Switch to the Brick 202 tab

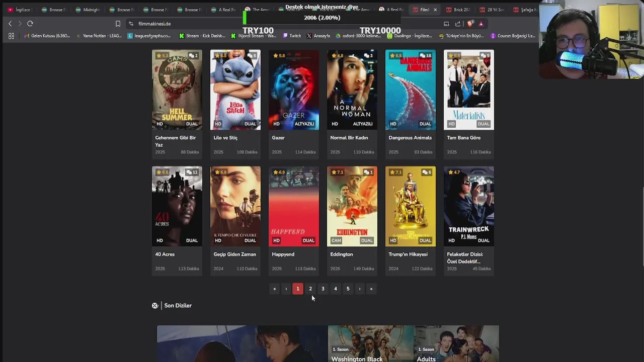pos(458,10)
